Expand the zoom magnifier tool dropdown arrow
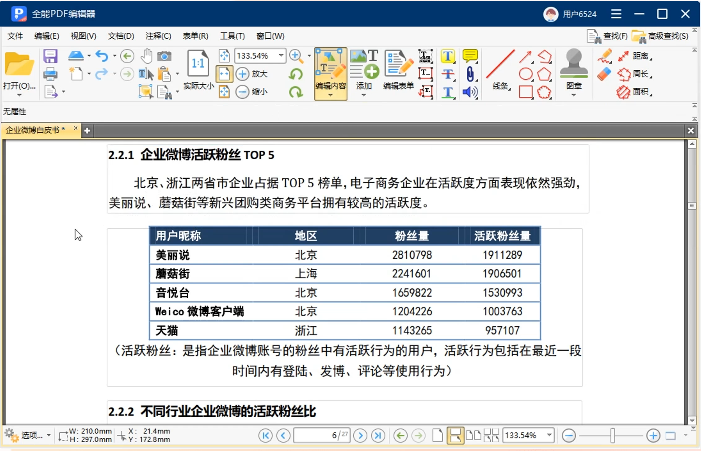701x451 pixels. tap(308, 56)
